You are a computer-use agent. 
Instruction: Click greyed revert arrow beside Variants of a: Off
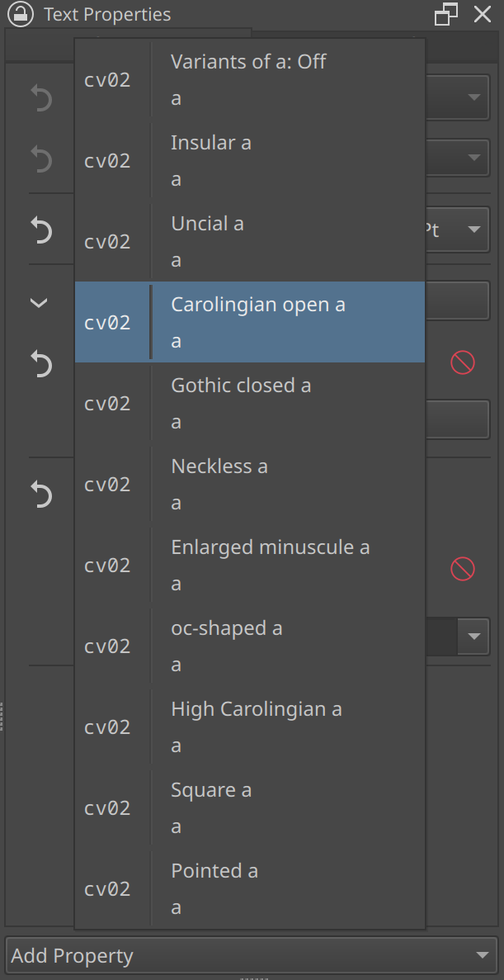(41, 99)
